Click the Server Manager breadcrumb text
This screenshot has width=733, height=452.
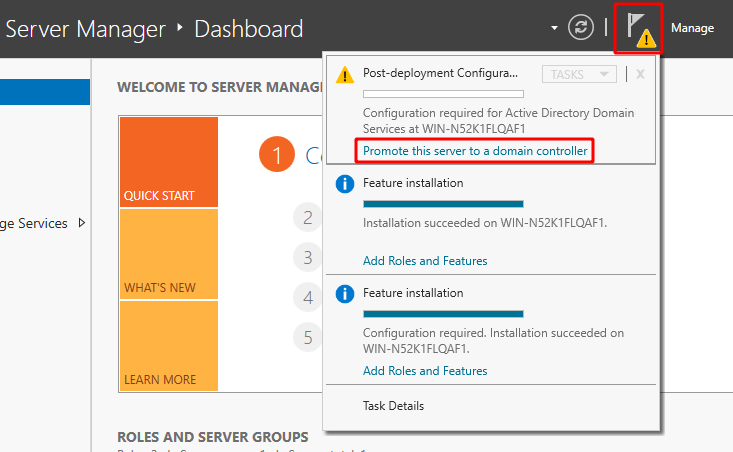tap(85, 29)
